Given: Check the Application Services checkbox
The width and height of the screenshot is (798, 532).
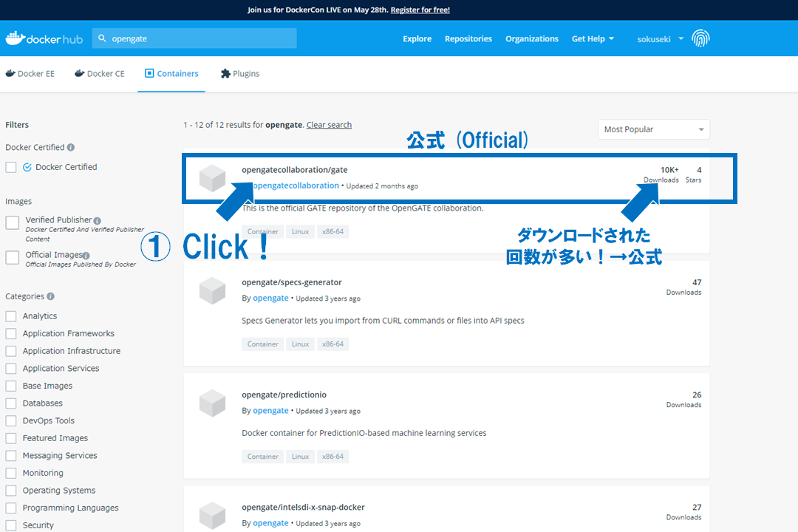Looking at the screenshot, I should pos(10,369).
